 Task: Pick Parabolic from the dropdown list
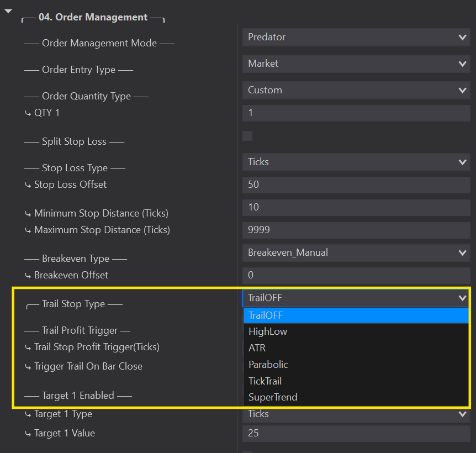click(x=356, y=365)
